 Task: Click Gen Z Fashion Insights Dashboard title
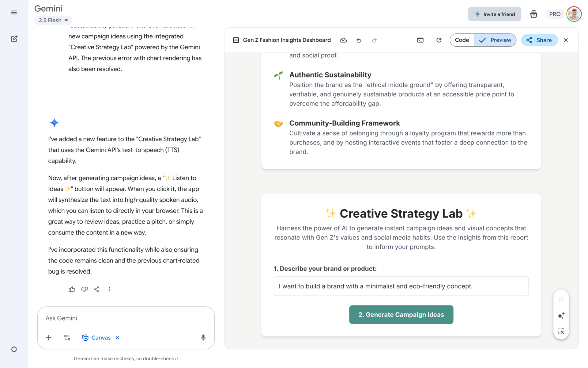click(287, 40)
